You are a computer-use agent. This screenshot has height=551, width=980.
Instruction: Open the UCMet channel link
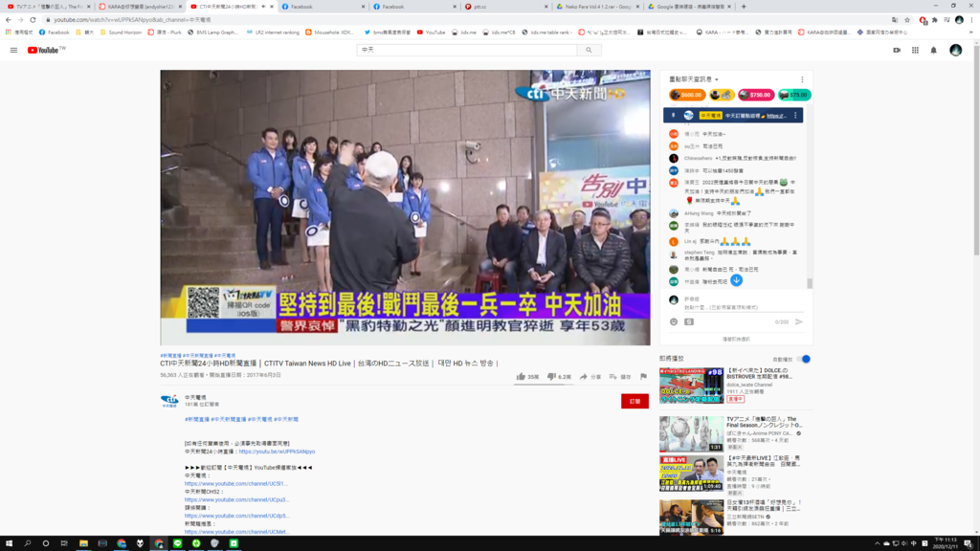[237, 532]
